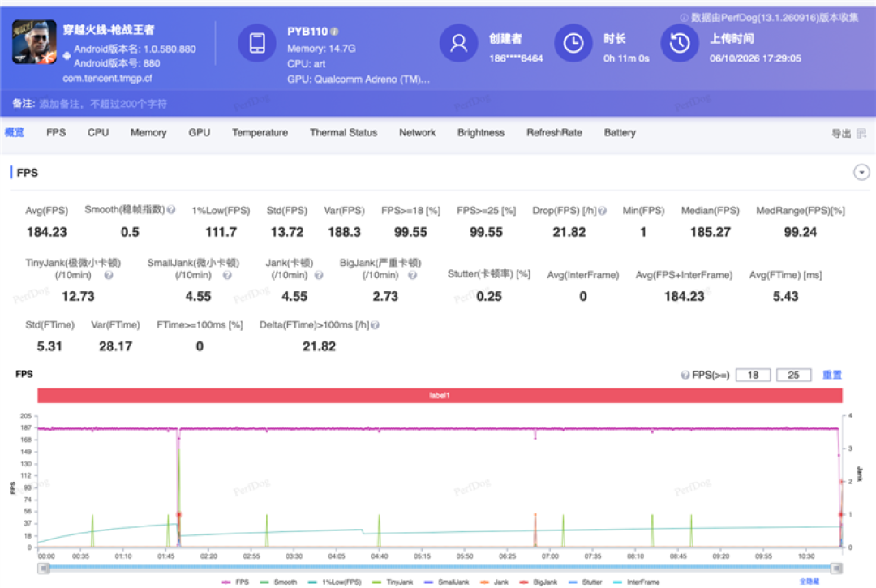Image resolution: width=876 pixels, height=588 pixels.
Task: Open help icon under TinyJank label
Action: (x=109, y=275)
